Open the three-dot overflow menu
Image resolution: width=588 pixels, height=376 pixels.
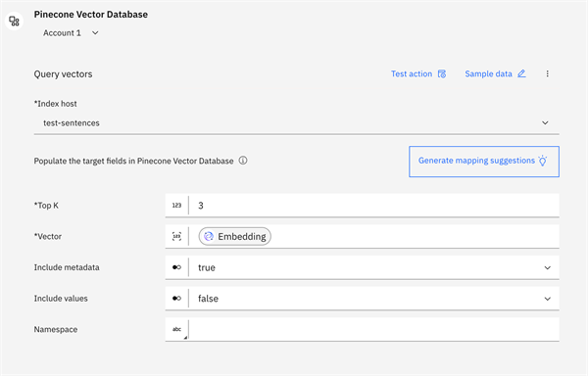coord(547,73)
